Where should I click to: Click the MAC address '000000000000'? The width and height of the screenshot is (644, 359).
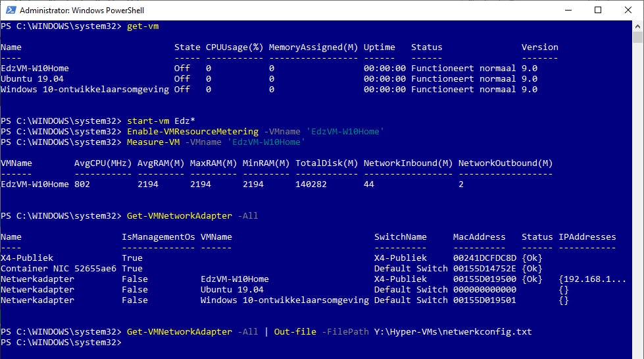pos(485,289)
